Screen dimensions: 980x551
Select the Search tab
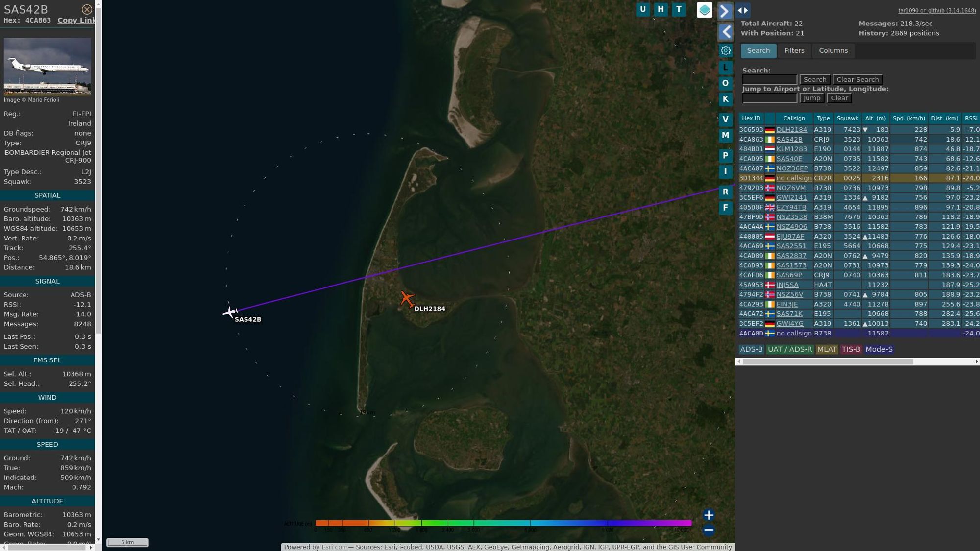[759, 50]
